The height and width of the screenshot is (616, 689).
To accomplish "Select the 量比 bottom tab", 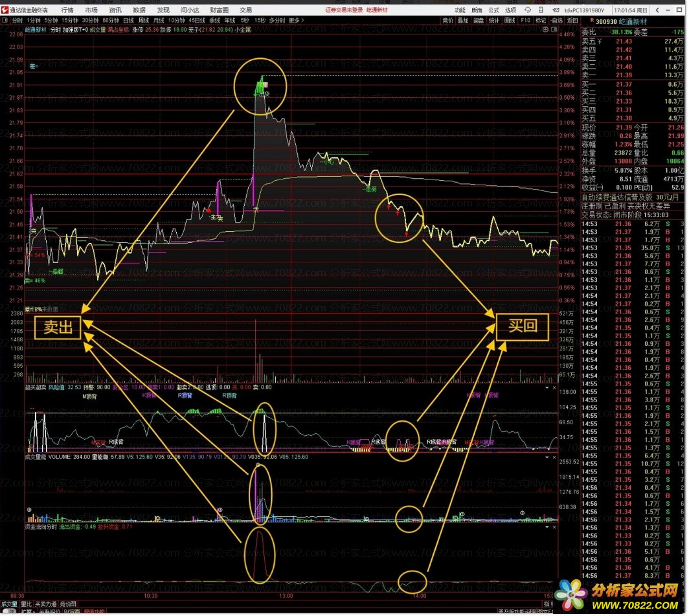I will tap(27, 604).
